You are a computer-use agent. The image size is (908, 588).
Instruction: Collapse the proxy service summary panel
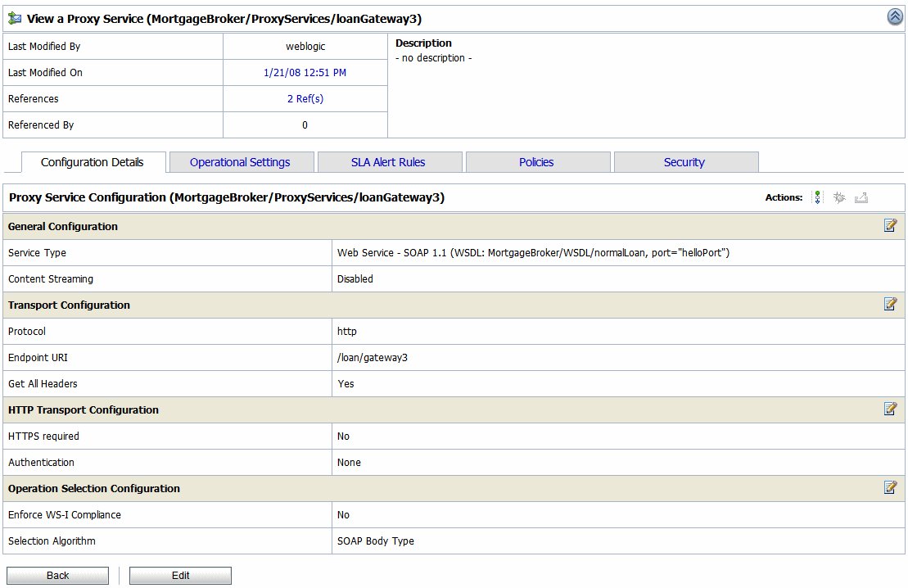895,17
